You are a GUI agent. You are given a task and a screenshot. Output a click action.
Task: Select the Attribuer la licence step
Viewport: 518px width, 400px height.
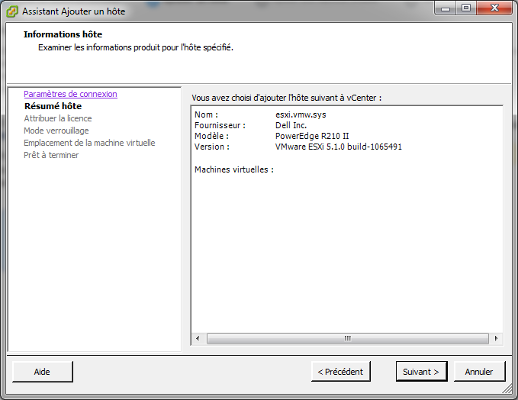58,118
